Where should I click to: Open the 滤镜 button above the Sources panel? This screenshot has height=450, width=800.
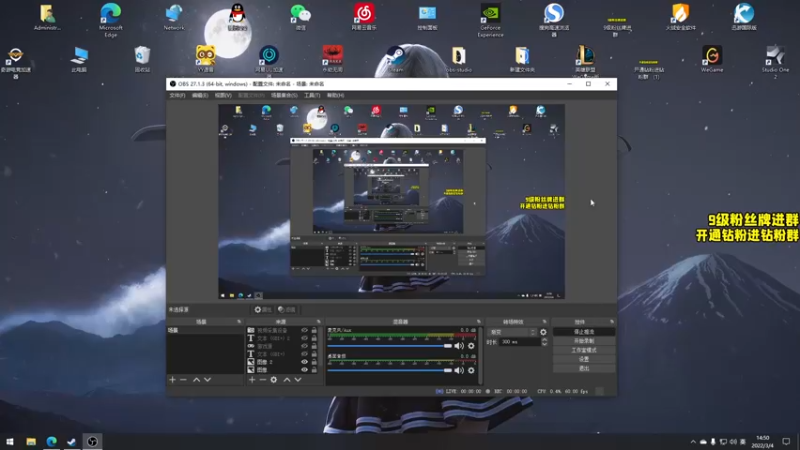point(287,310)
